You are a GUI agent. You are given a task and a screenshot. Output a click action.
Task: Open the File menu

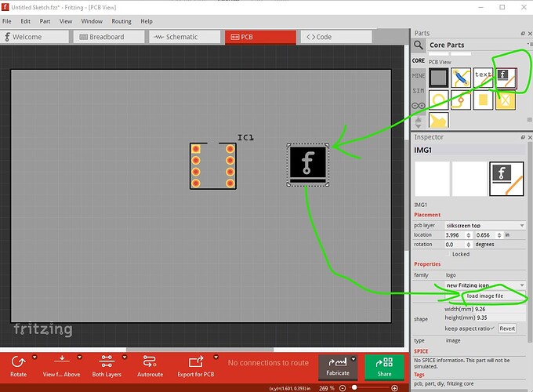(x=7, y=21)
